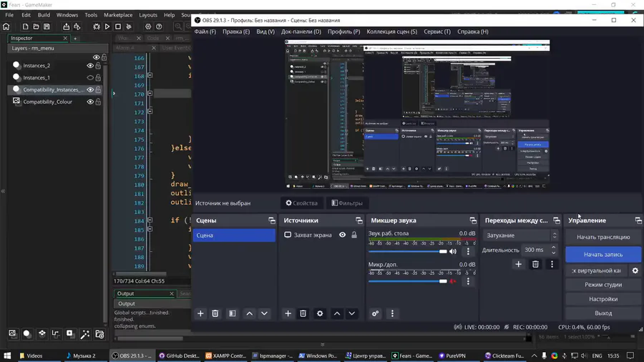Unmute Микр./доп. speaker icon
644x362 pixels.
click(x=453, y=281)
